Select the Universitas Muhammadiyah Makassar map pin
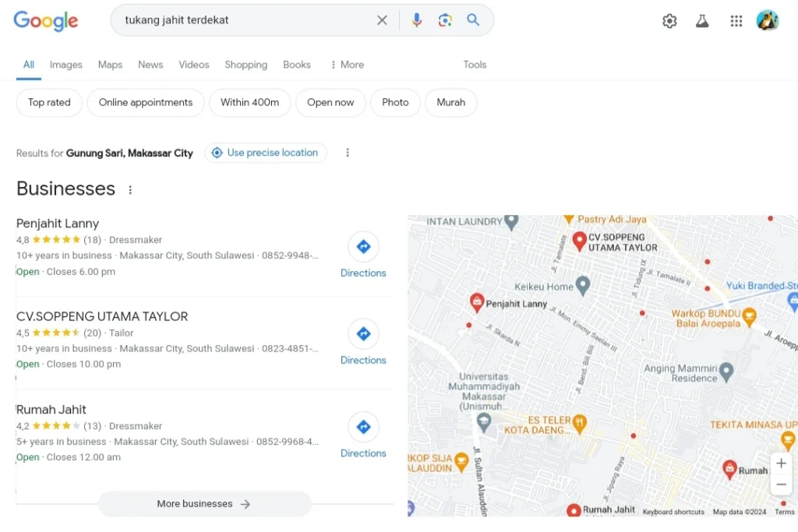 click(x=483, y=421)
